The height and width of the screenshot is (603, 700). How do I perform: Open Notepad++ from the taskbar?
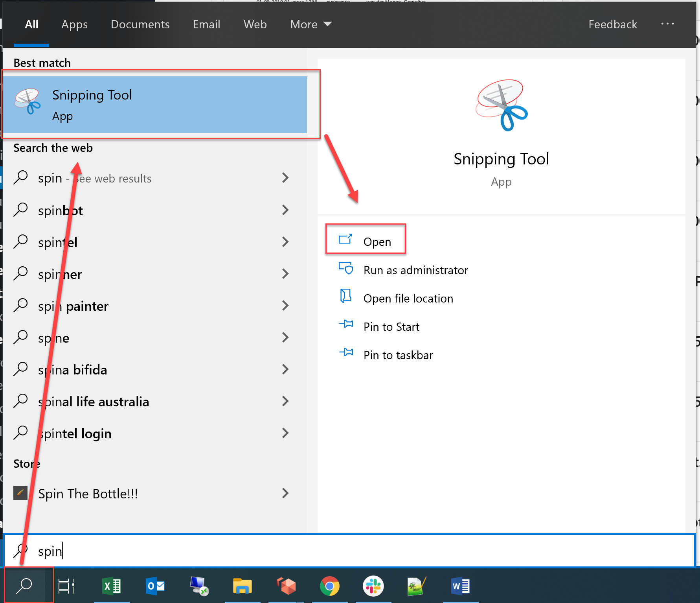417,586
